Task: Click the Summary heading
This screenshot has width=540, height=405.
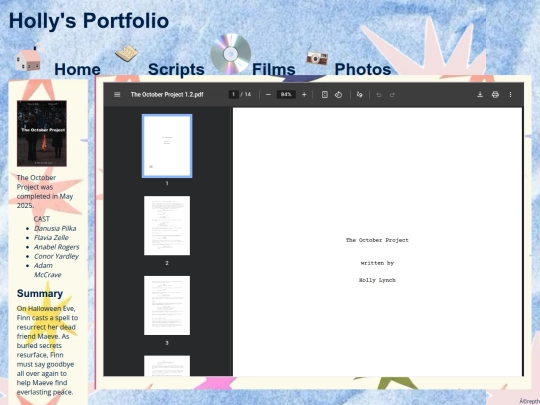Action: pyautogui.click(x=40, y=293)
